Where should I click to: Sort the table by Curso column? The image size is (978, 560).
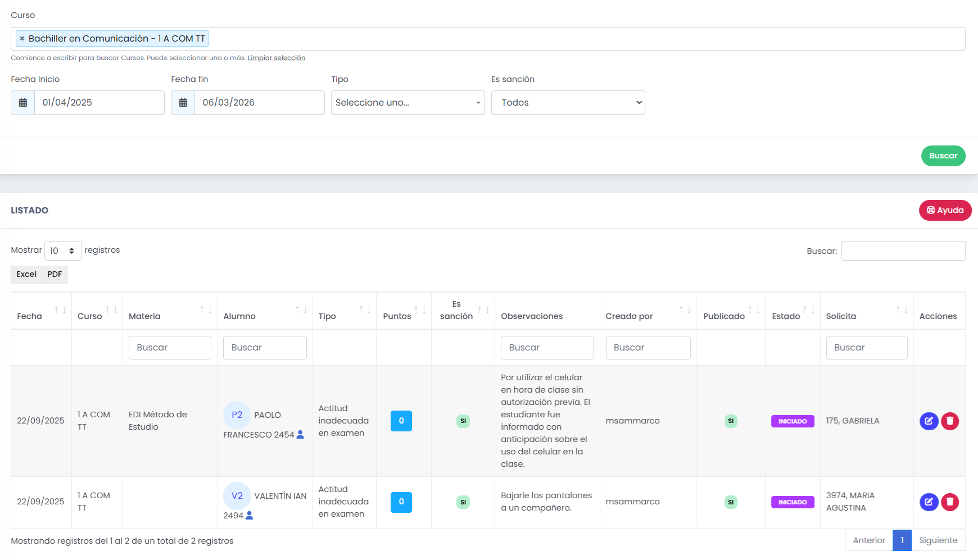tap(97, 311)
